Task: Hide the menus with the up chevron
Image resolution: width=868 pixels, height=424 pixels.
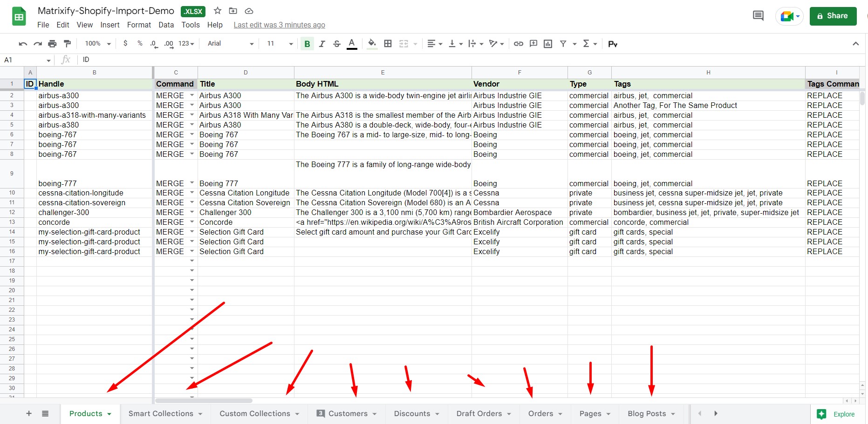Action: coord(855,44)
